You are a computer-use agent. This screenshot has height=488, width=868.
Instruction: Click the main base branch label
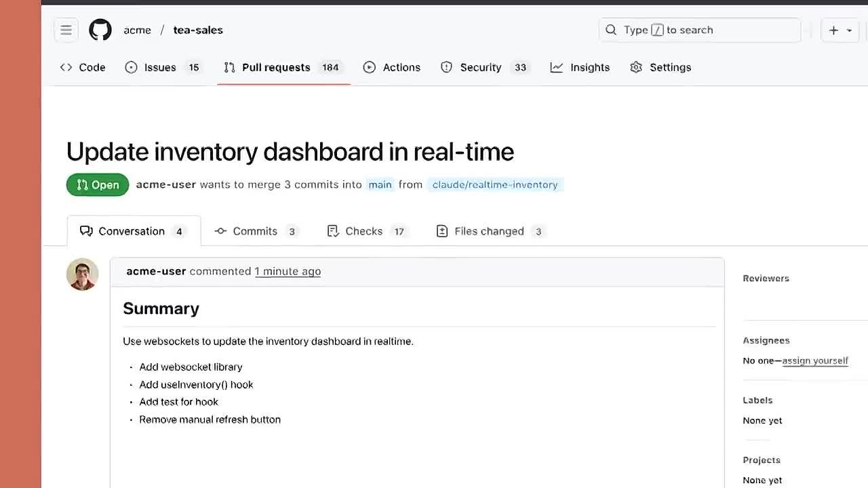(x=380, y=184)
